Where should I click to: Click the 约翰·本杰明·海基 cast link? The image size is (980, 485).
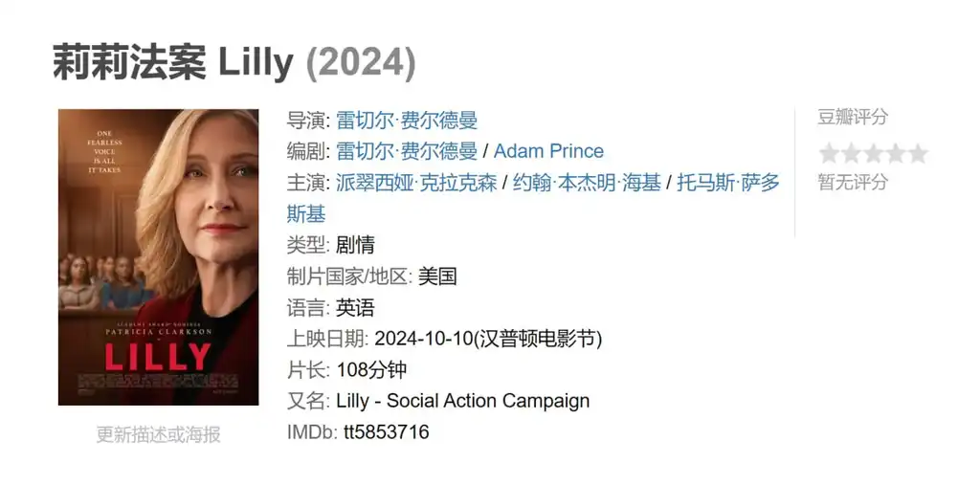(x=587, y=182)
